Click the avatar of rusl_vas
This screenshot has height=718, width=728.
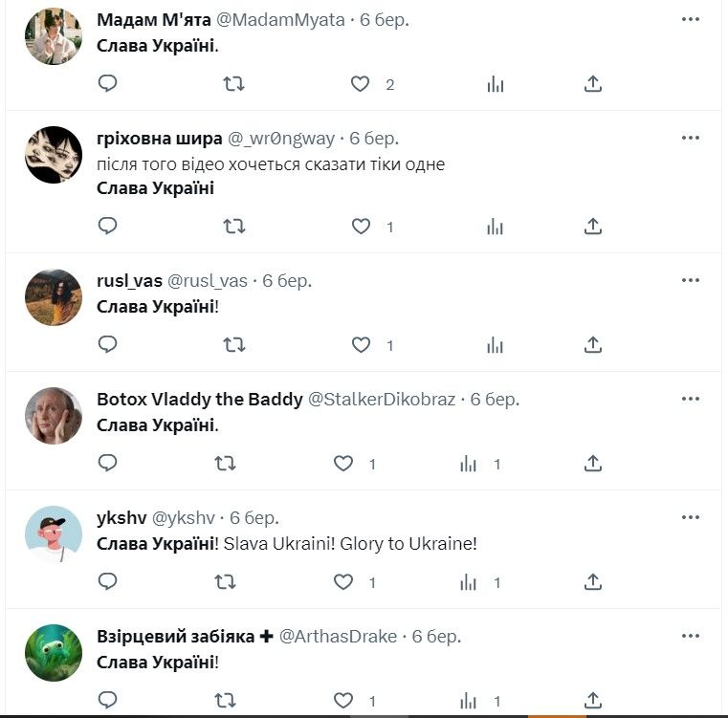pos(54,297)
